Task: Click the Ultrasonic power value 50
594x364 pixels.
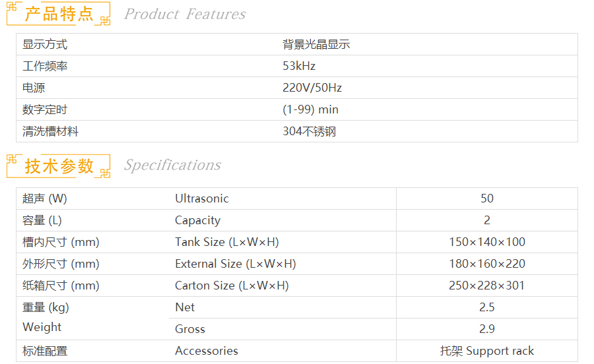Action: coord(487,198)
